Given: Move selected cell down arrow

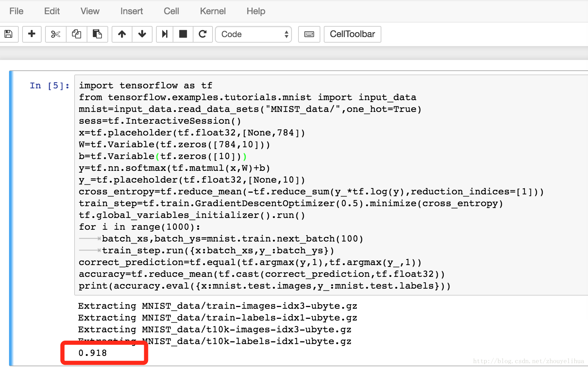Looking at the screenshot, I should [142, 34].
